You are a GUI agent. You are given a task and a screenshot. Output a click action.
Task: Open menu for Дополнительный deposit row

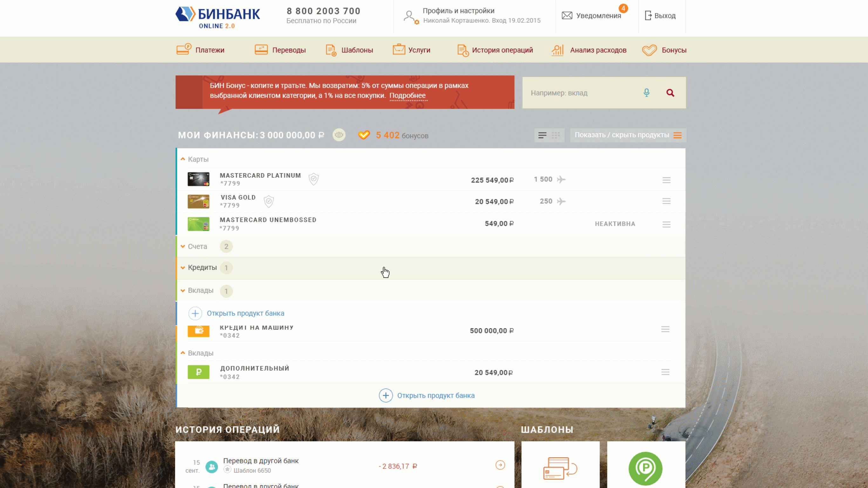click(x=665, y=372)
